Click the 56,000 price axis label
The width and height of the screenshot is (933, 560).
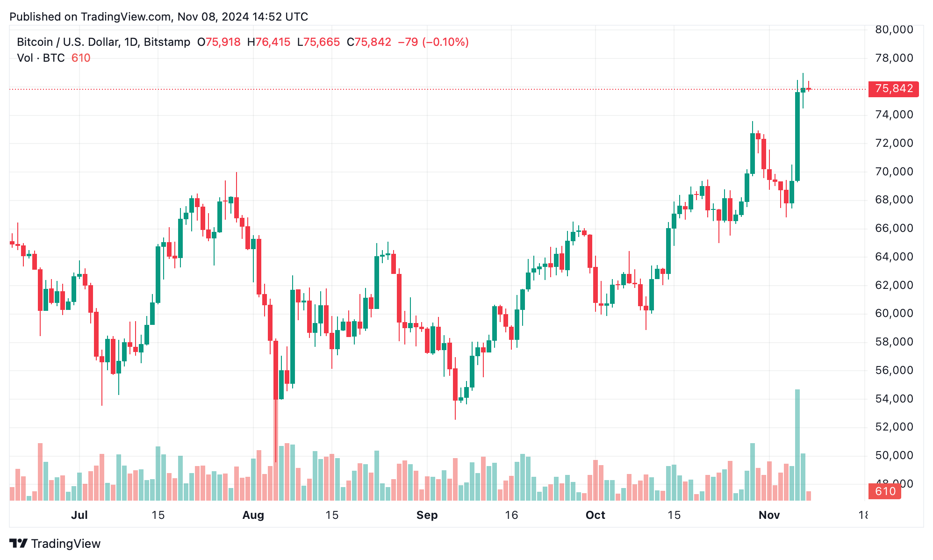click(x=894, y=370)
